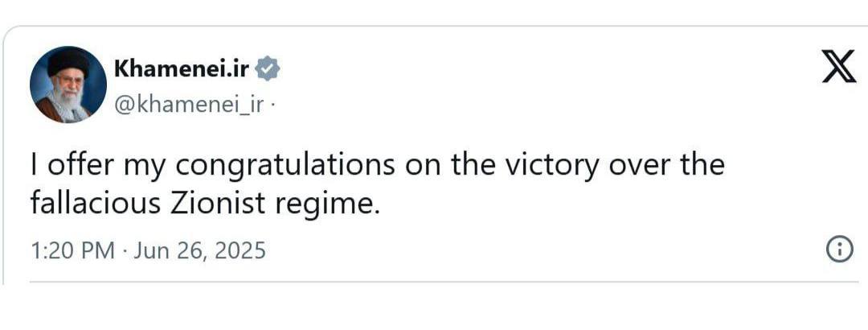The image size is (868, 330).
Task: Click the blue verified badge
Action: pos(268,70)
